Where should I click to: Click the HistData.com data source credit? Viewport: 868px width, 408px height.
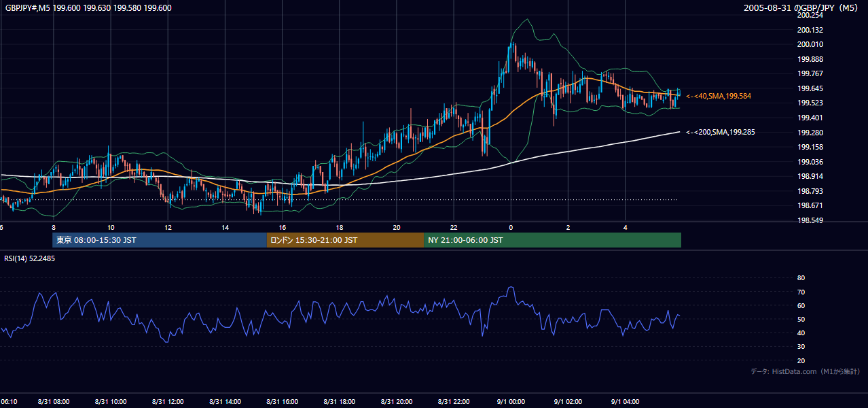pos(806,372)
